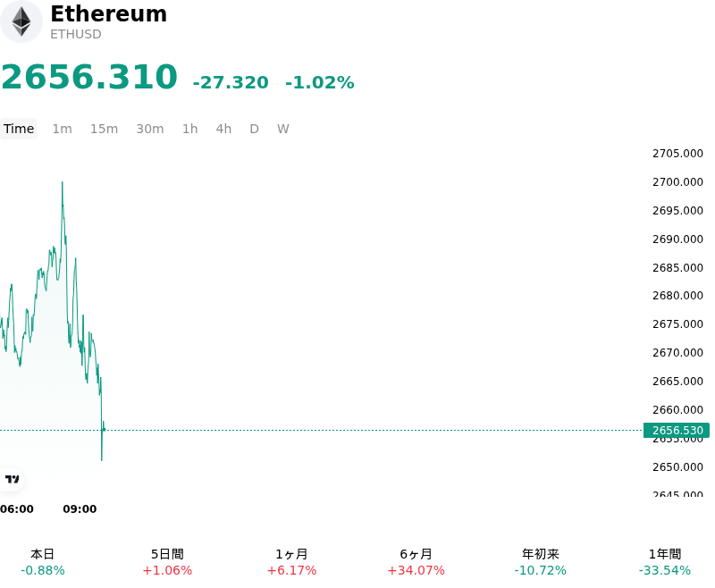This screenshot has height=588, width=715.
Task: Select the 6ヶ月 performance range
Action: point(416,562)
